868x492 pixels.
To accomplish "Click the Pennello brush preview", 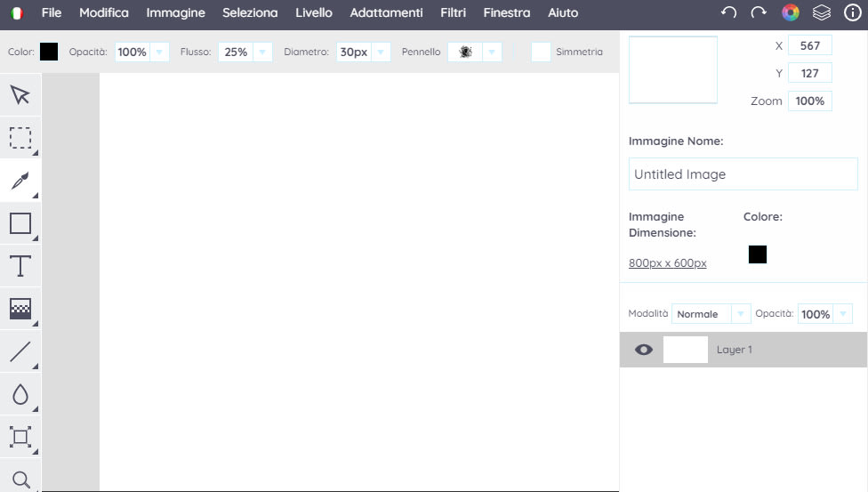I will coord(465,52).
